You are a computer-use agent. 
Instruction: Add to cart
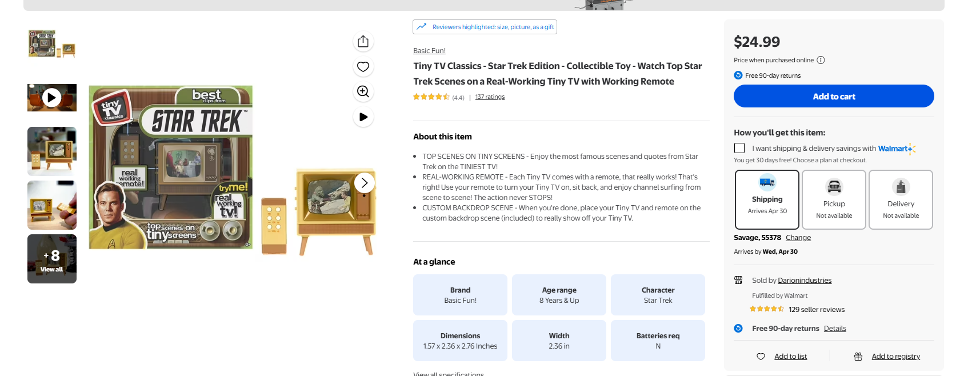tap(834, 96)
